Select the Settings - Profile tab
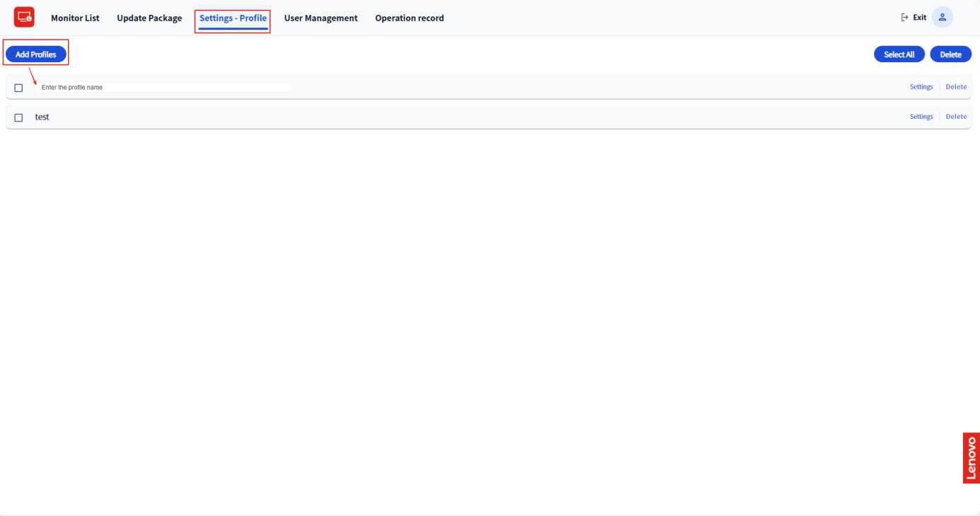980x516 pixels. click(233, 18)
